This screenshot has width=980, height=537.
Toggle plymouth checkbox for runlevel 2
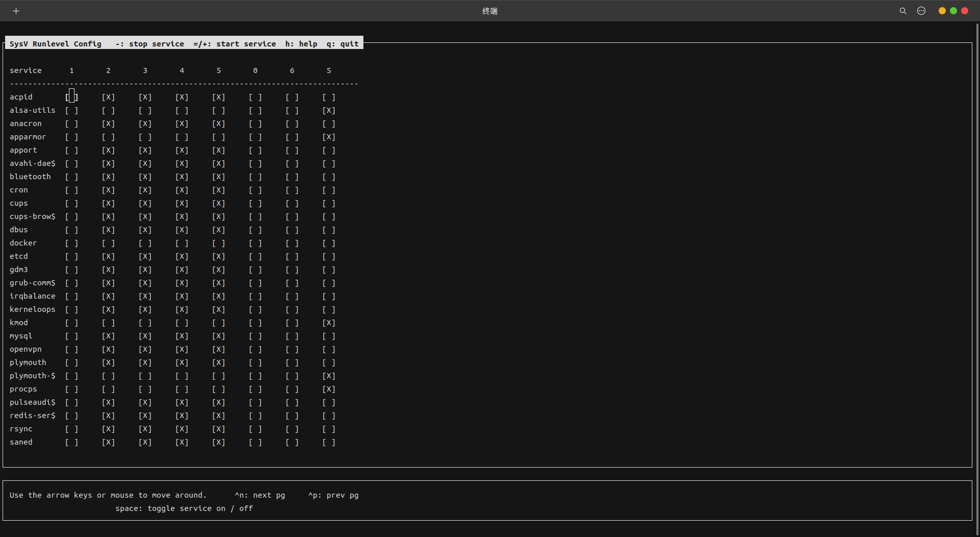click(108, 362)
